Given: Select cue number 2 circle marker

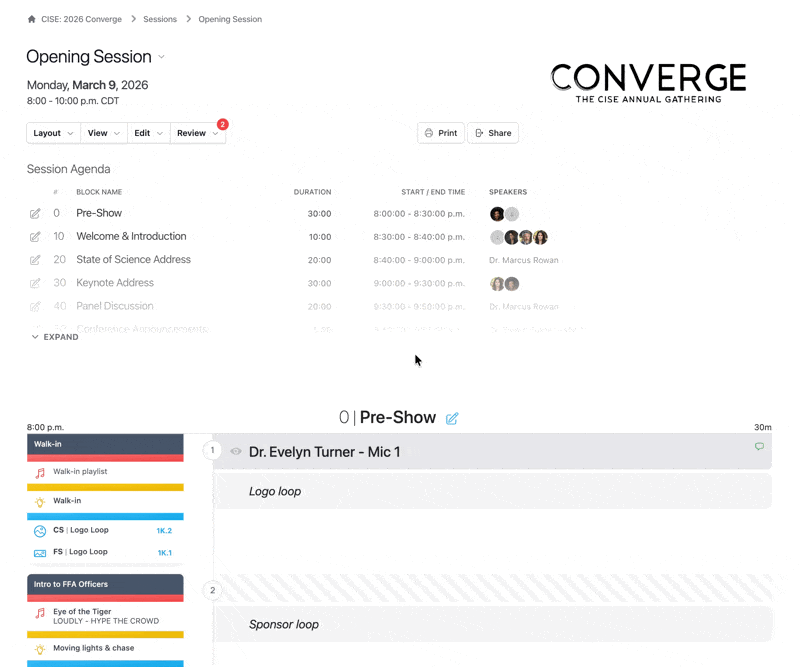Looking at the screenshot, I should [x=212, y=590].
